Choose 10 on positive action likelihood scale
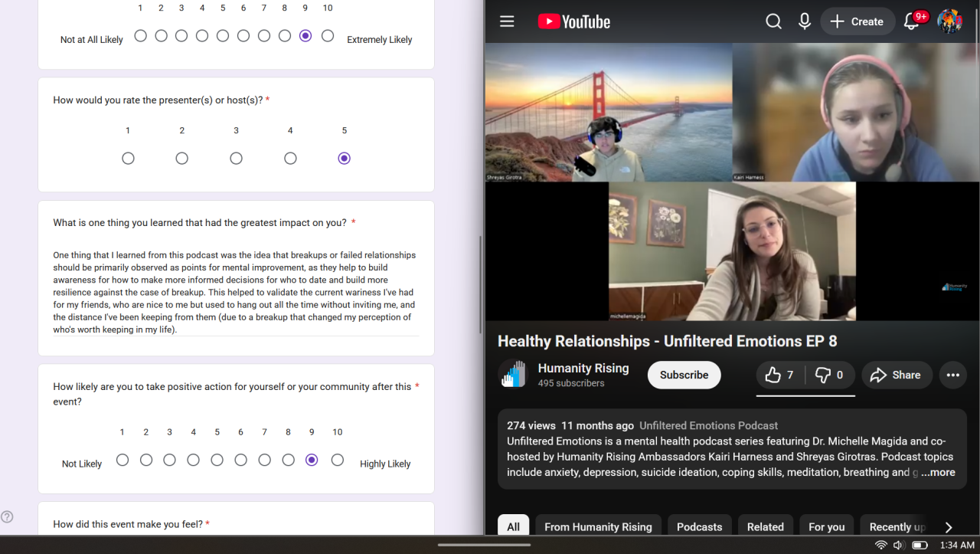This screenshot has width=980, height=554. click(337, 461)
